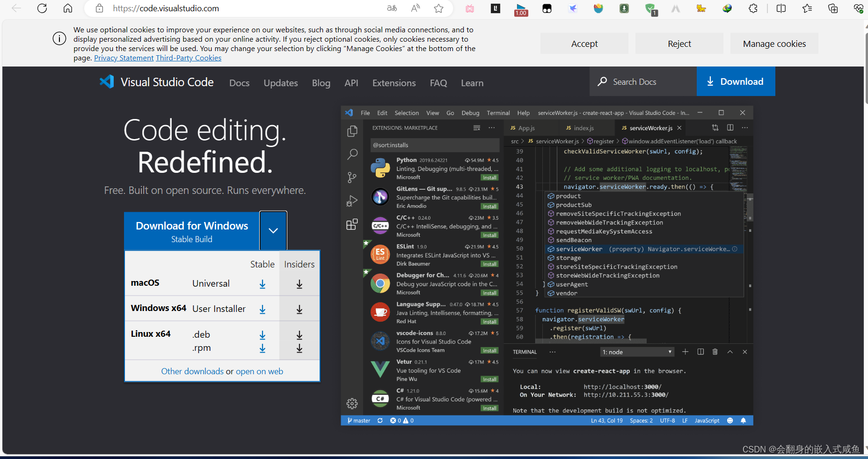Open Extensions icon in activity bar
The width and height of the screenshot is (868, 459).
pos(352,224)
